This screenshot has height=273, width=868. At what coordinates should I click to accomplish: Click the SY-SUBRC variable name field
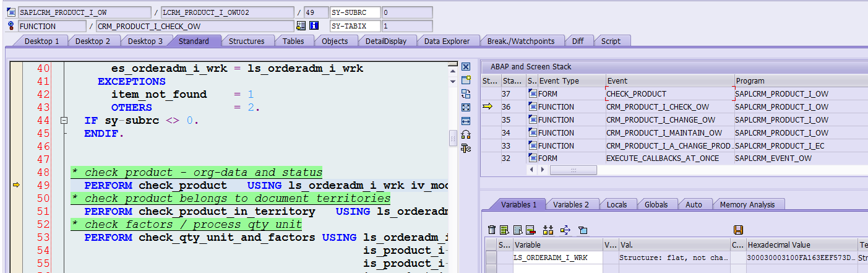click(x=355, y=12)
